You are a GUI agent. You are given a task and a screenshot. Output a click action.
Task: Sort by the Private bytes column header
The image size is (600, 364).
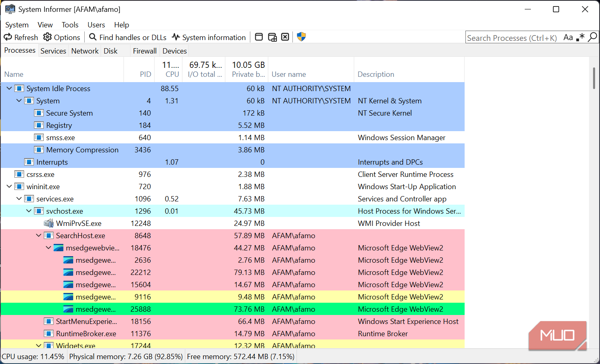[247, 70]
